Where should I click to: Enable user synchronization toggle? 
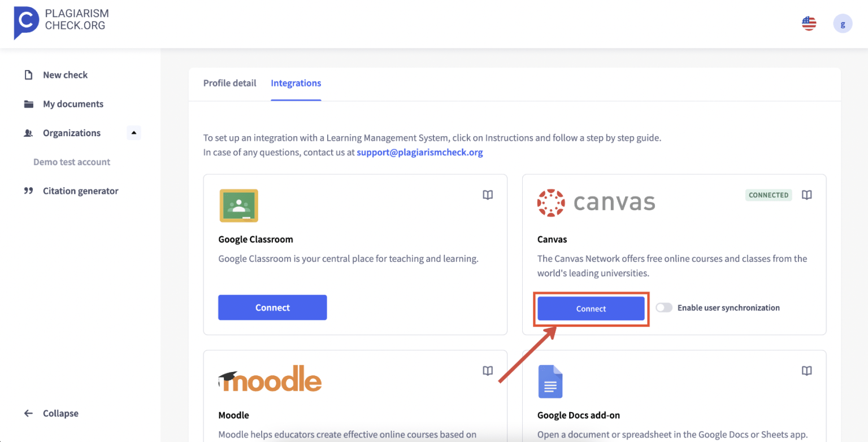664,308
